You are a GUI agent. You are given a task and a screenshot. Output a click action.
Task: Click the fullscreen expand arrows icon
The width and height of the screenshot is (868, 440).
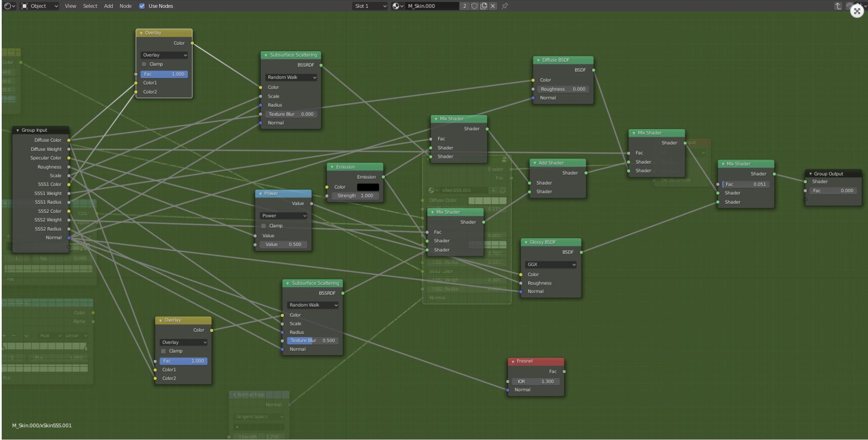(x=857, y=11)
